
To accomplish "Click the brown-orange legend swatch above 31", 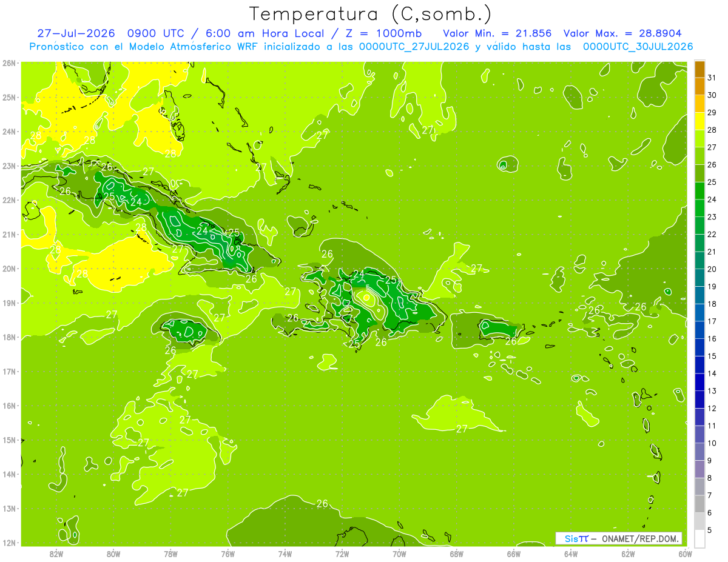I will click(699, 69).
